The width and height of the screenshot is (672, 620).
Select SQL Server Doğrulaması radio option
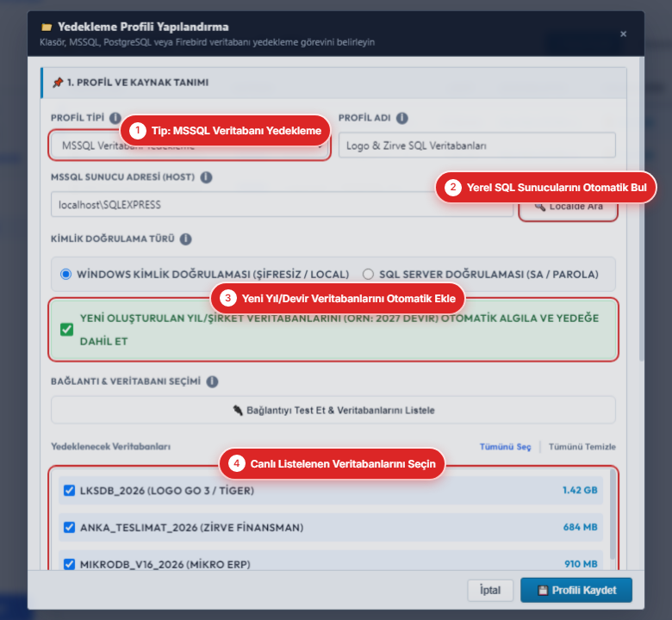click(368, 274)
